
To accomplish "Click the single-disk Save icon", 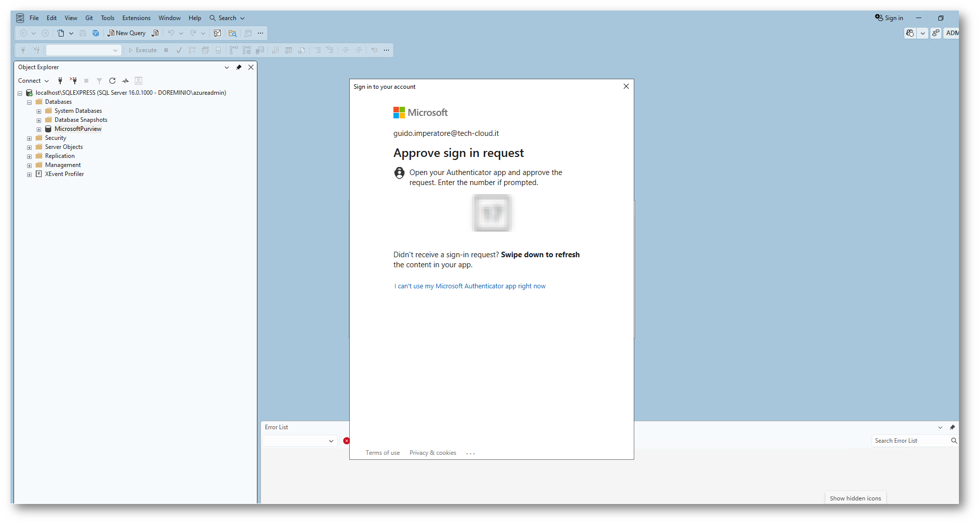I will [x=83, y=33].
